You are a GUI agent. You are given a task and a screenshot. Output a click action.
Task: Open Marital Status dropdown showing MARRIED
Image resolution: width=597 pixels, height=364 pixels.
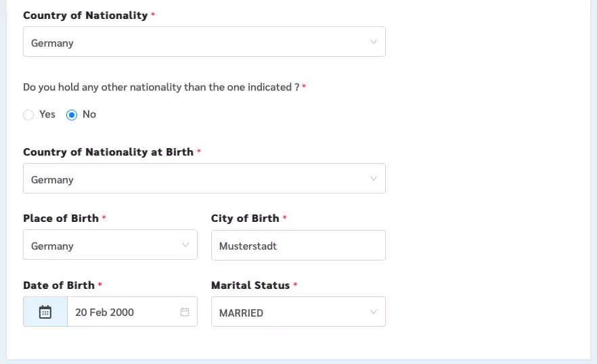tap(298, 312)
